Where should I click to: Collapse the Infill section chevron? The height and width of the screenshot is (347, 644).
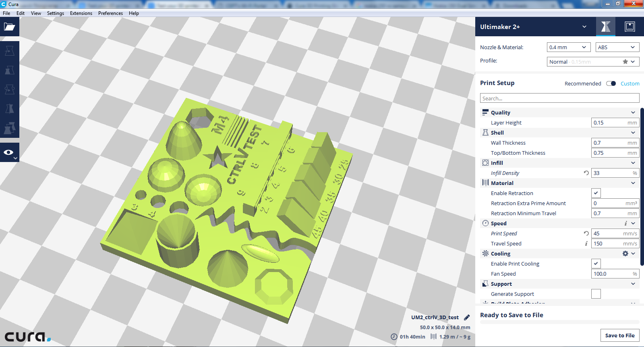[633, 163]
